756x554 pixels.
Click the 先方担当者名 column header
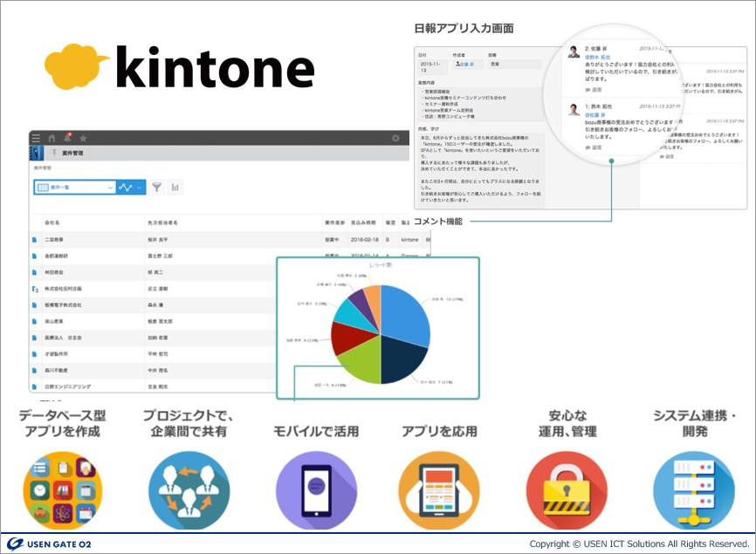(162, 222)
